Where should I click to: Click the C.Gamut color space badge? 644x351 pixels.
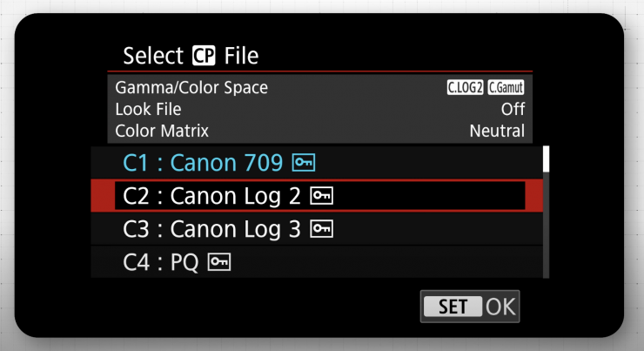505,87
